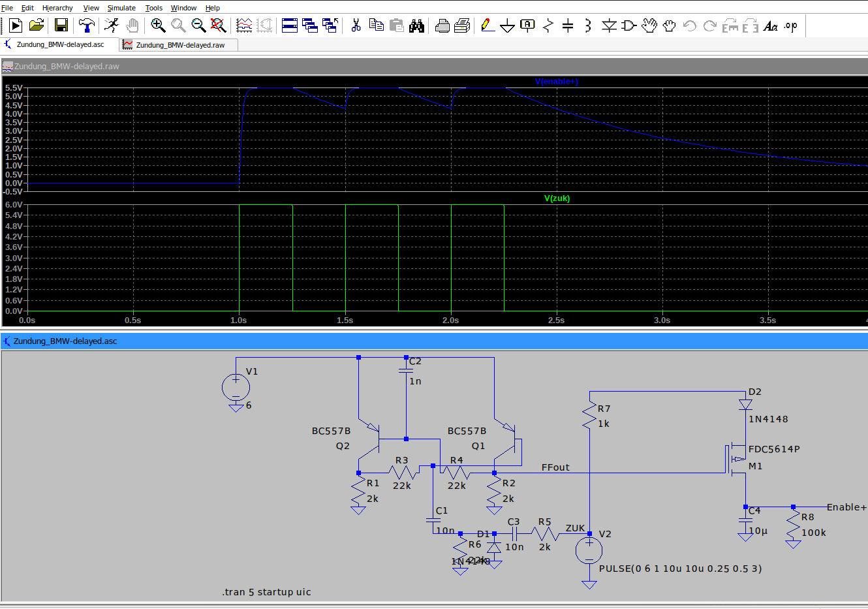
Task: Place a ground symbol from the toolbar
Action: 507,25
